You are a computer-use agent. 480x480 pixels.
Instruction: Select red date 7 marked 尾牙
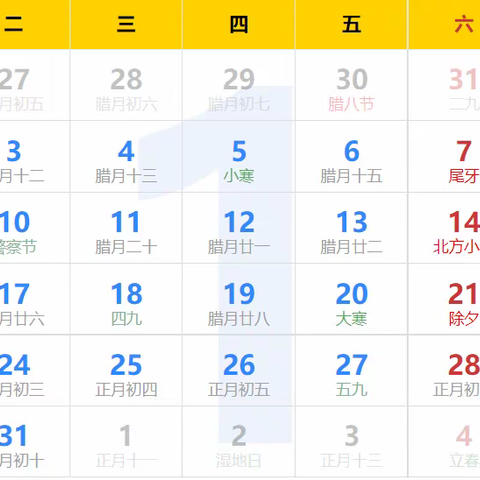pos(444,157)
